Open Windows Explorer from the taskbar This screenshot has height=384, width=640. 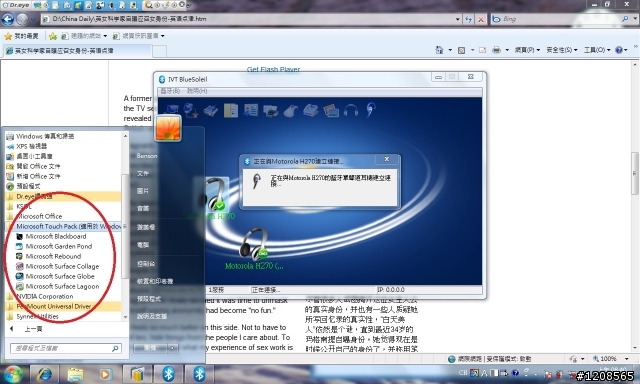click(x=75, y=374)
